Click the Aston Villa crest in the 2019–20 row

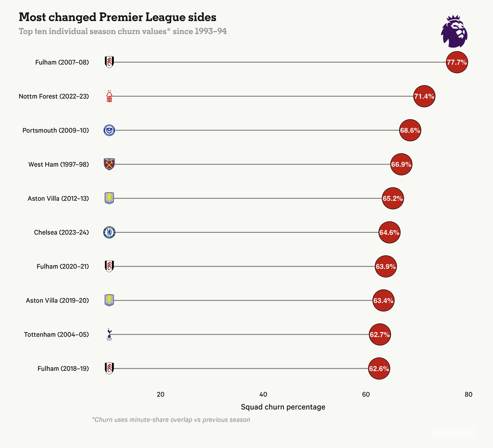coord(109,300)
